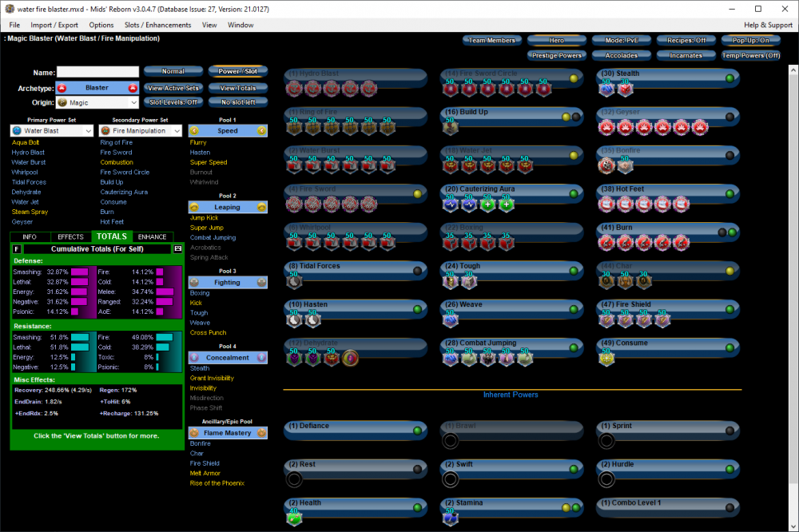
Task: Toggle the Defiance inherent power indicator
Action: tap(416, 431)
